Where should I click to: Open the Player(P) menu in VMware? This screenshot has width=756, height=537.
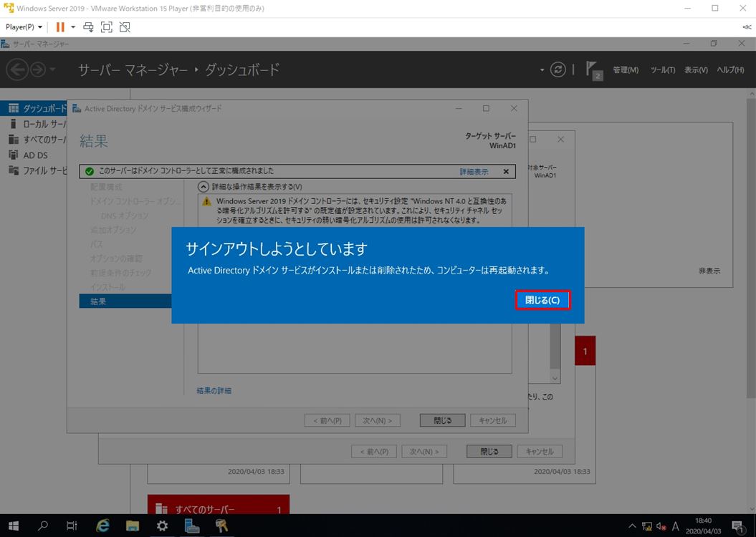point(24,27)
